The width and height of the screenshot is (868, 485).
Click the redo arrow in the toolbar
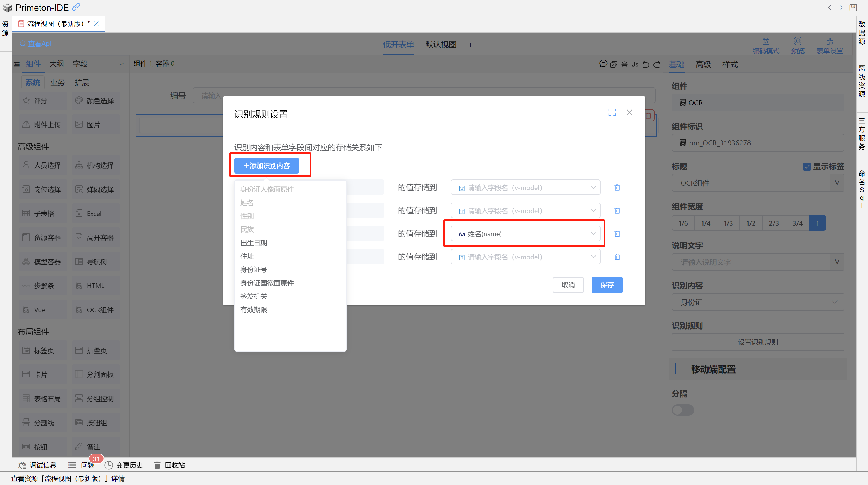pos(657,64)
